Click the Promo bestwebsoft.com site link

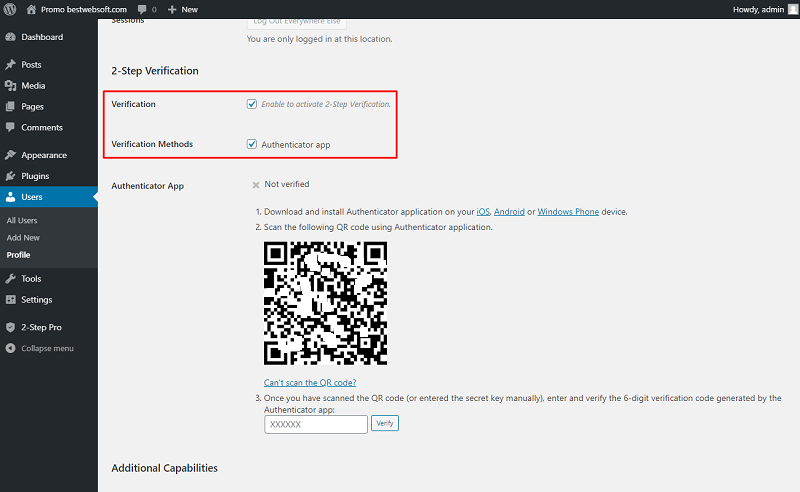(x=84, y=9)
